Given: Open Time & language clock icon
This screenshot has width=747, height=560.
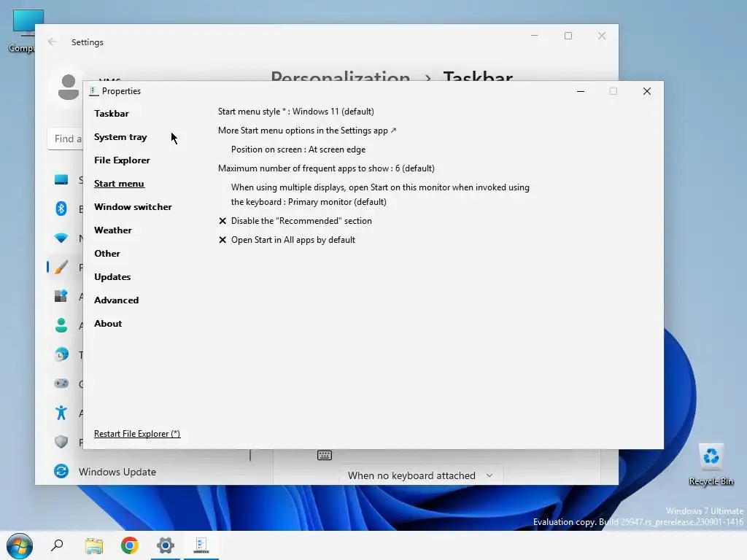Looking at the screenshot, I should coord(61,355).
